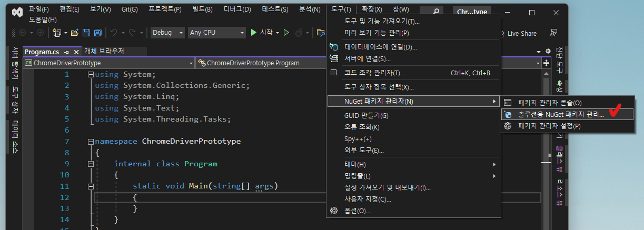Click the pin icon on Program.cs tab

[66, 52]
